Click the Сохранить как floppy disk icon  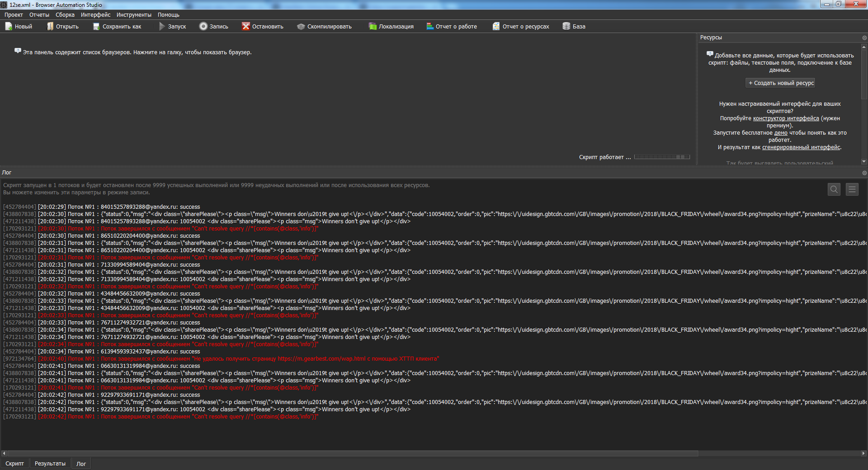tap(96, 26)
